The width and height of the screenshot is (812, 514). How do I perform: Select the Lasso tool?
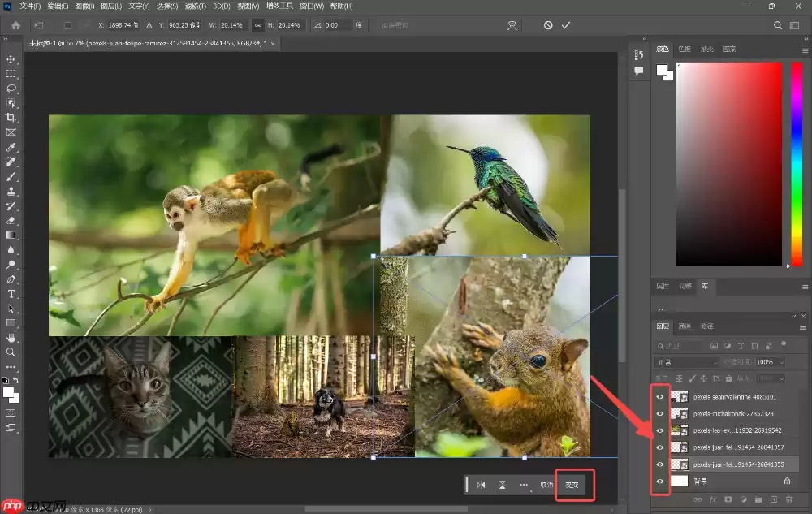click(x=11, y=89)
